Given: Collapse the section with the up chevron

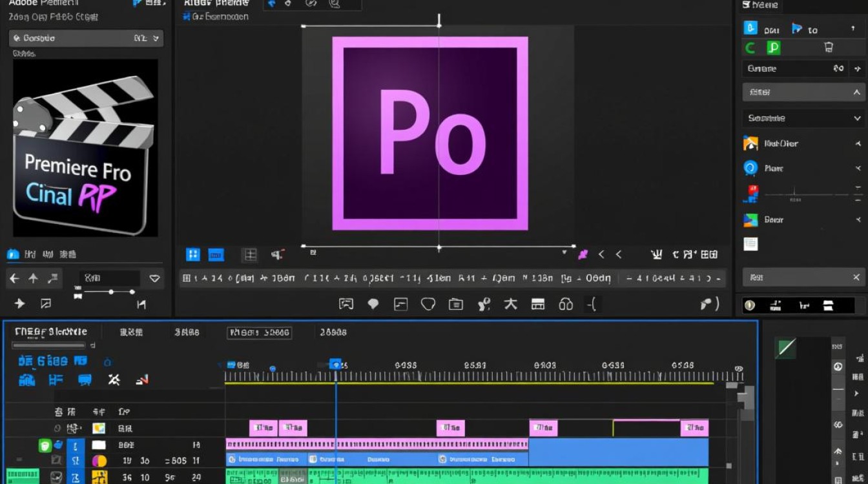Looking at the screenshot, I should coord(858,92).
